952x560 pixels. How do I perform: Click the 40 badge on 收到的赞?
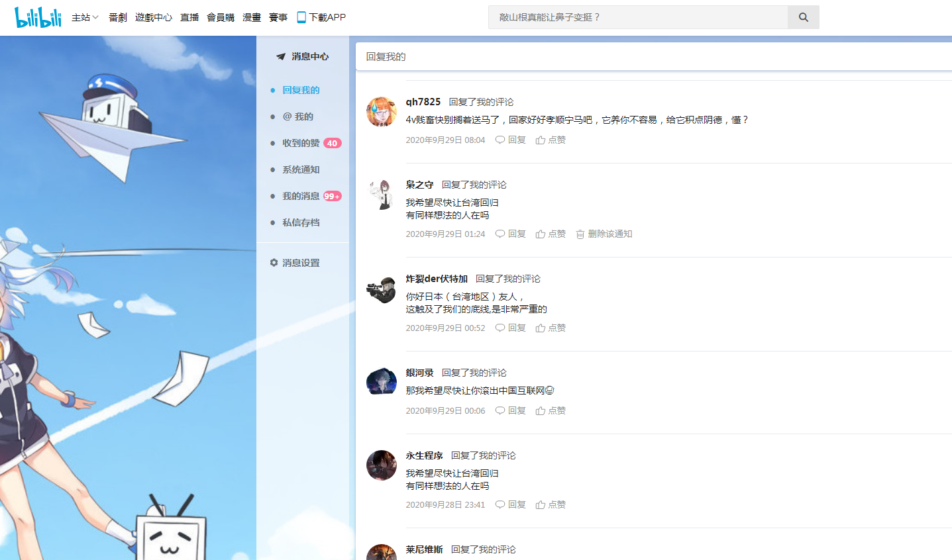click(333, 143)
